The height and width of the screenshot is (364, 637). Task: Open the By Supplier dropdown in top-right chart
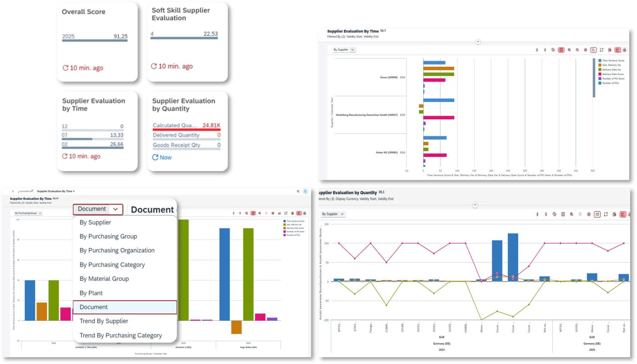click(344, 50)
